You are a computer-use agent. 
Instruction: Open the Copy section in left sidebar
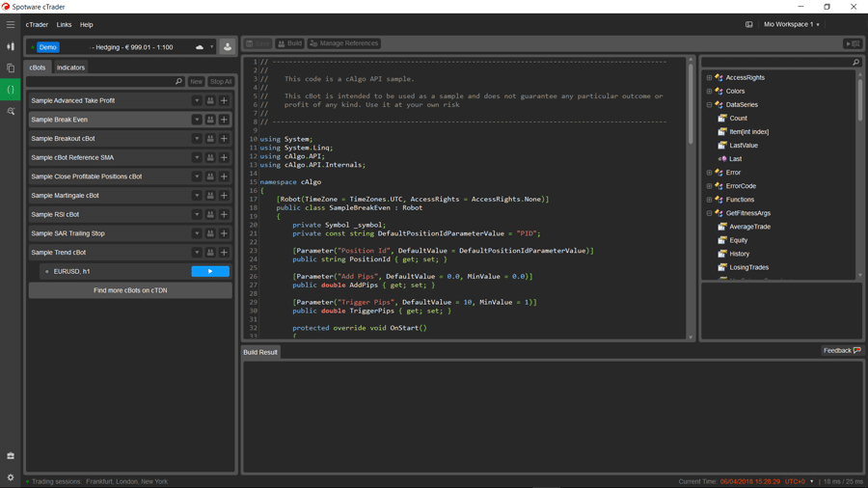click(x=11, y=68)
